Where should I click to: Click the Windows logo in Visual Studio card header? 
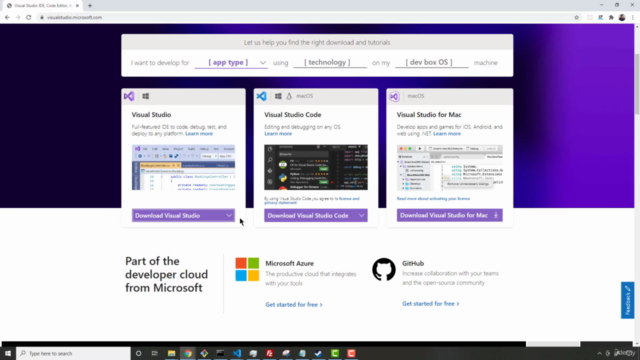146,96
